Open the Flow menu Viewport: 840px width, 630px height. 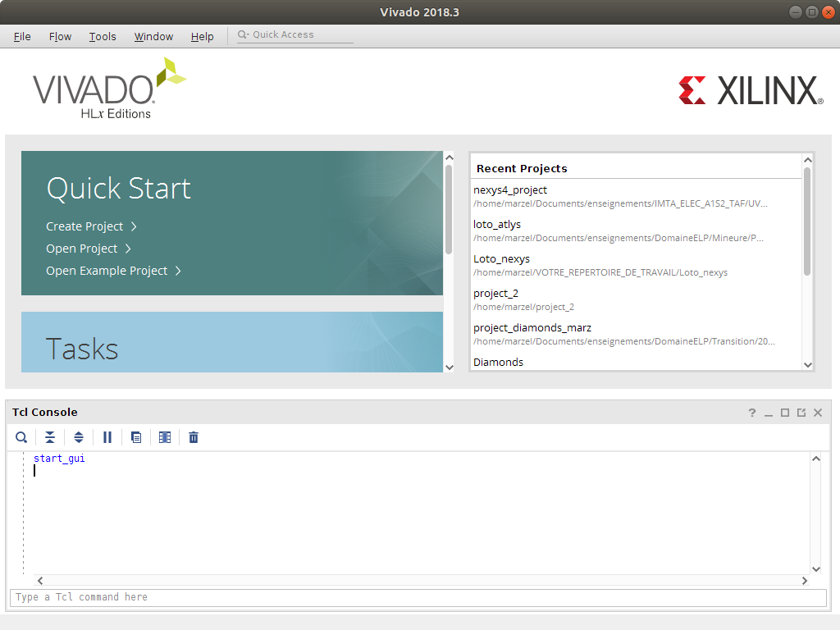click(x=60, y=36)
